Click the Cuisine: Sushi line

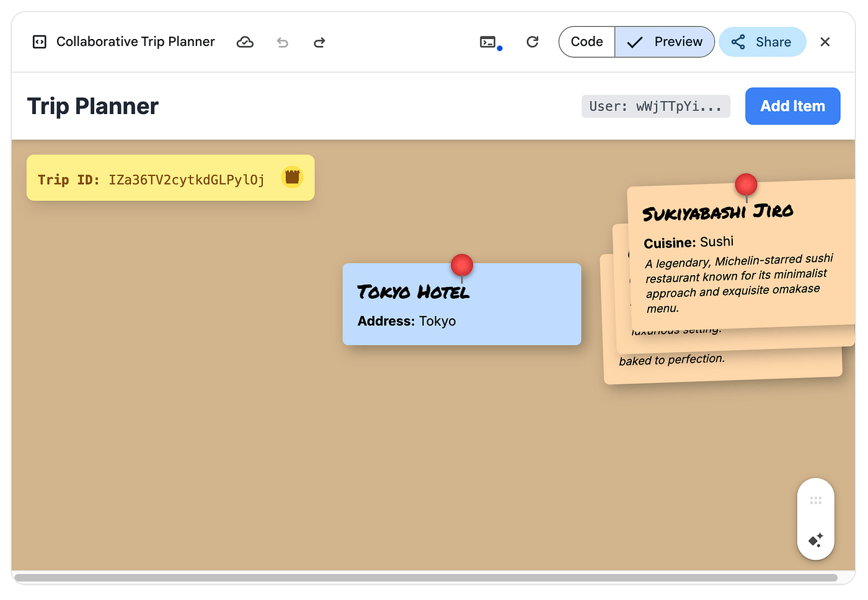689,242
